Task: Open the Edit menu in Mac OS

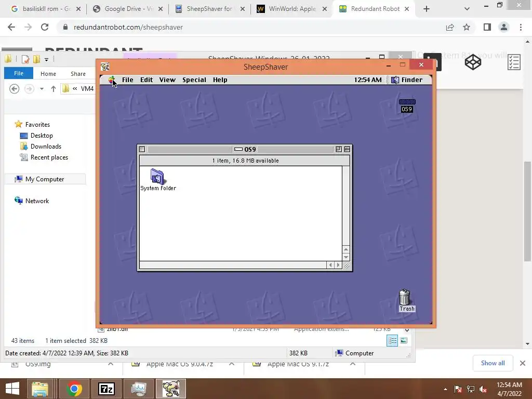Action: pos(146,79)
